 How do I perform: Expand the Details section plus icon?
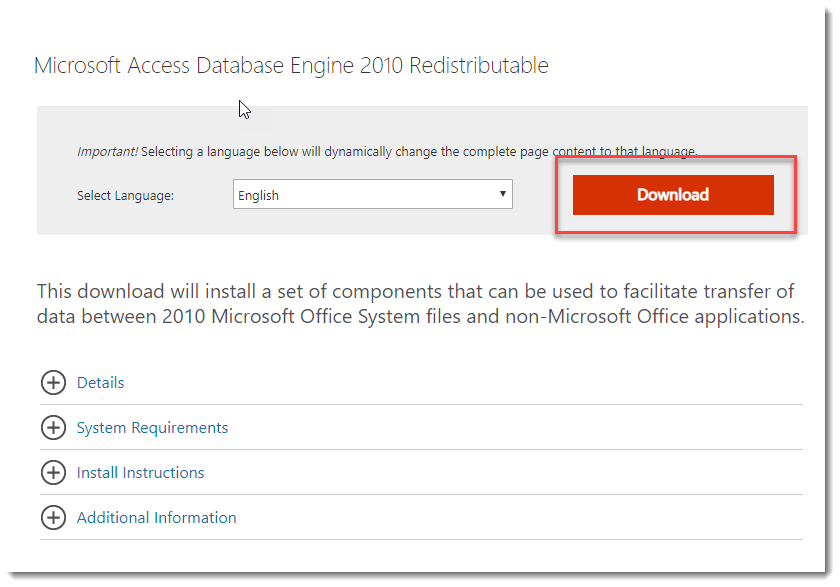[x=53, y=382]
